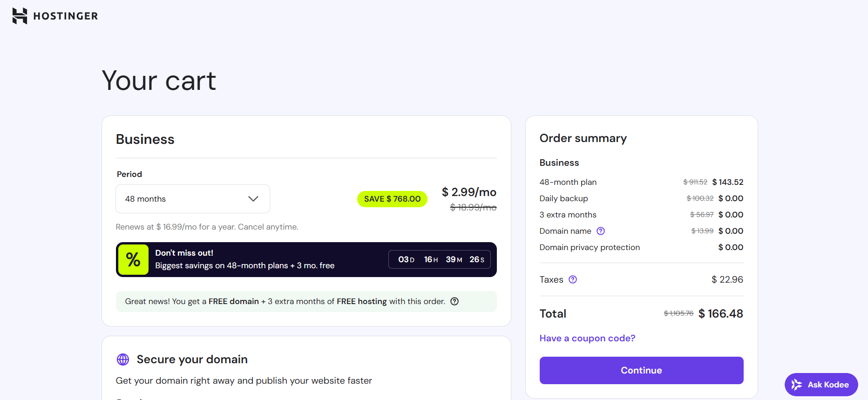Screen dimensions: 868x400
Task: Click the struck-through $ 100.32 backup price
Action: tap(700, 198)
